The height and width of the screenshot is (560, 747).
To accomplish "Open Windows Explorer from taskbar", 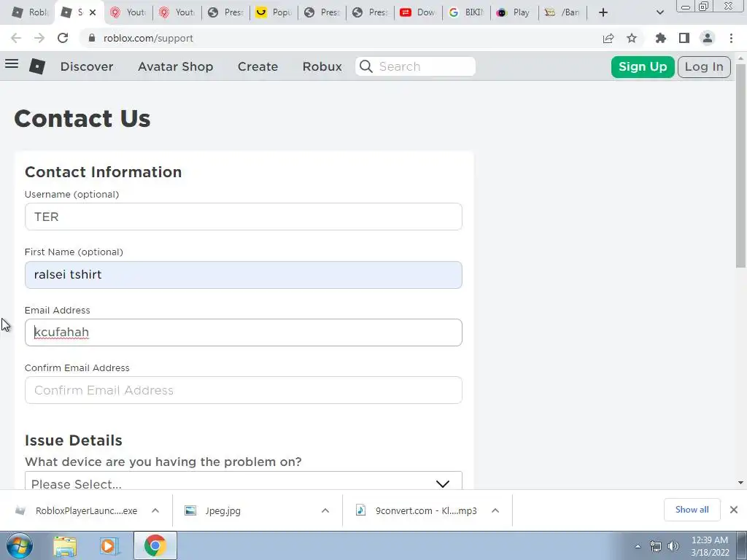I will coord(65,546).
